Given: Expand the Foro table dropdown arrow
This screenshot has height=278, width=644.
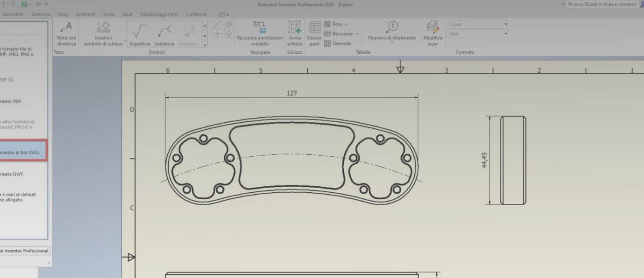Looking at the screenshot, I should [347, 24].
